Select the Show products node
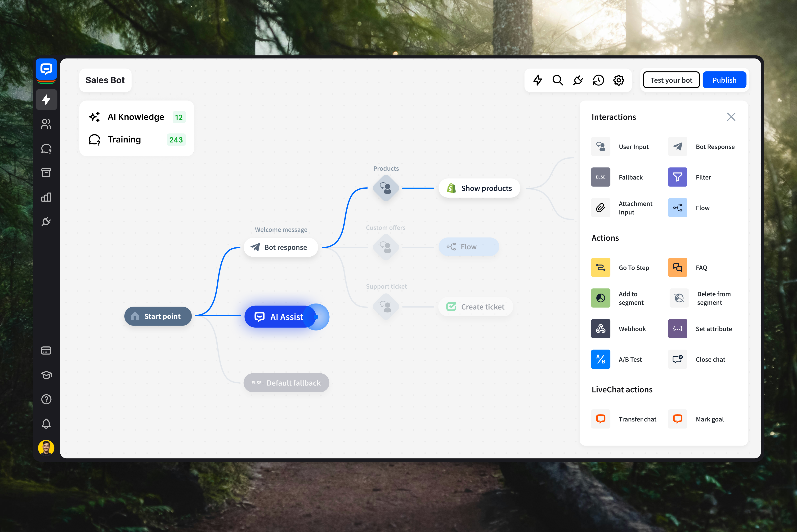Screen dimensions: 797x532 [x=479, y=188]
